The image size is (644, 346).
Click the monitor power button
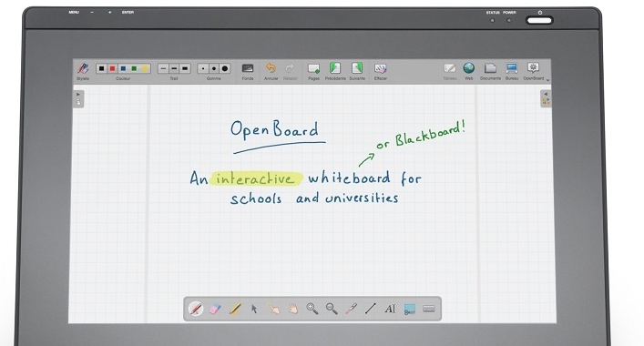539,20
